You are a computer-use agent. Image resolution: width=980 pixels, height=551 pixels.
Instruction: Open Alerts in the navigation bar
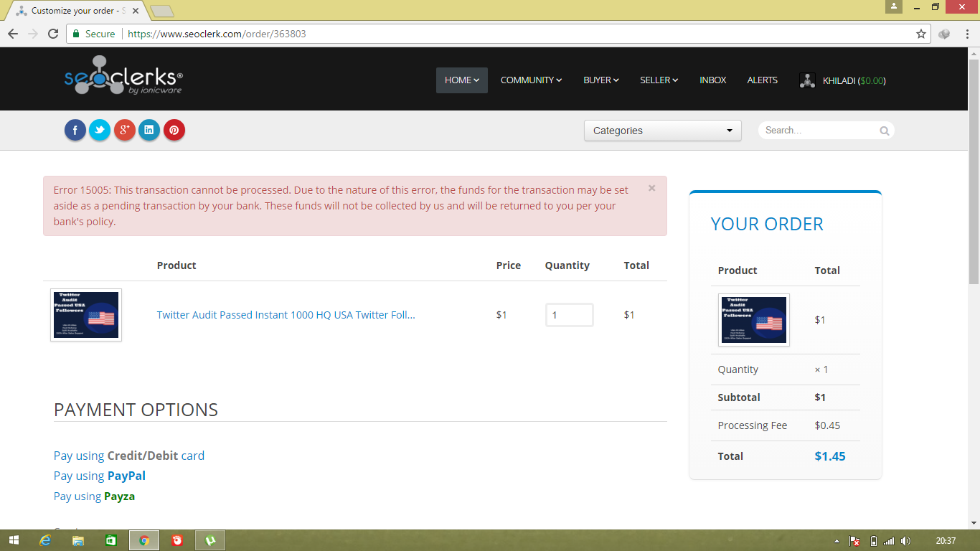762,80
